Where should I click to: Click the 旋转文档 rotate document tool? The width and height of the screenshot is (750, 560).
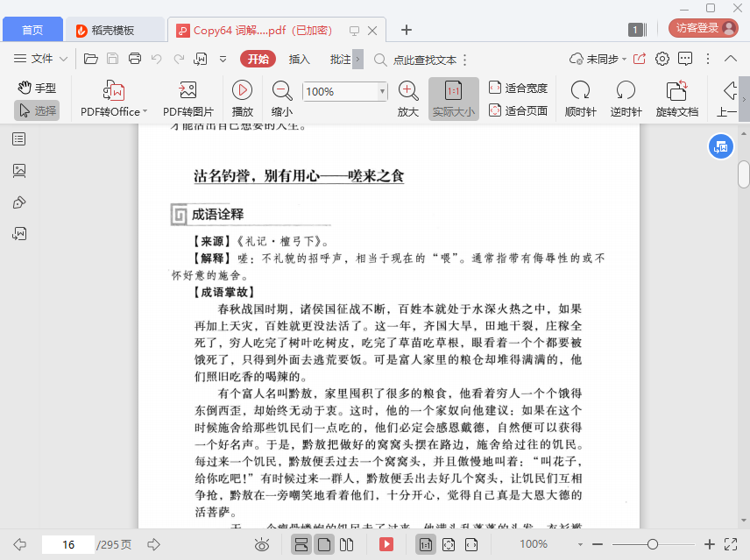click(x=676, y=98)
